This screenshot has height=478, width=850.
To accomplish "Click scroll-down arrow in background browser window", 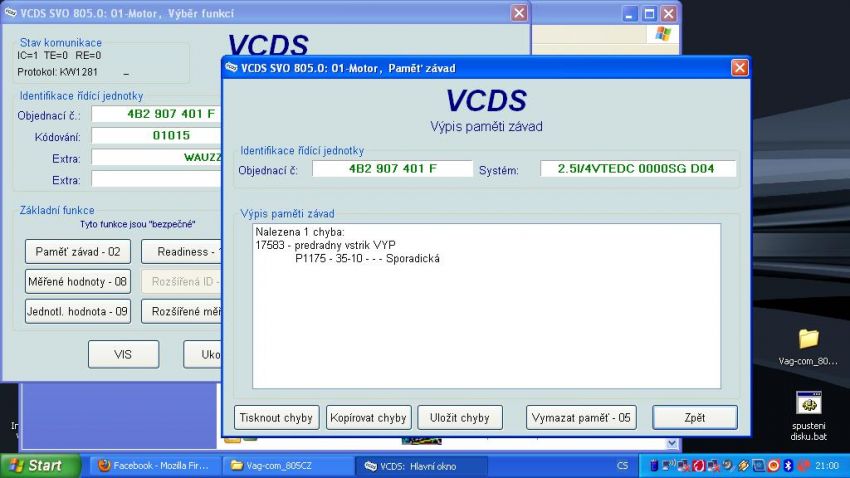I will 672,443.
